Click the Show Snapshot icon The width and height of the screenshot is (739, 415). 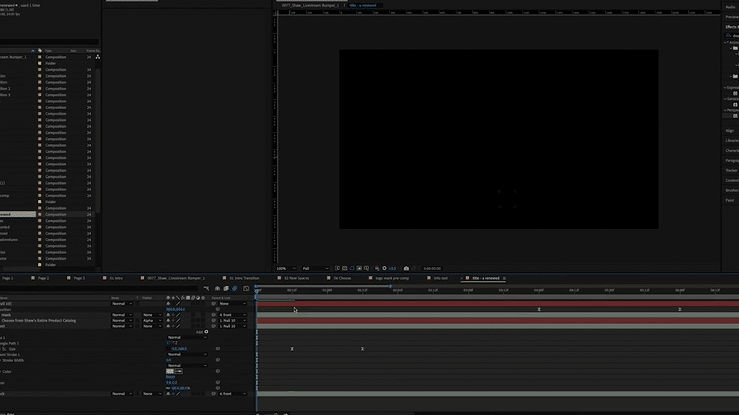(x=414, y=269)
